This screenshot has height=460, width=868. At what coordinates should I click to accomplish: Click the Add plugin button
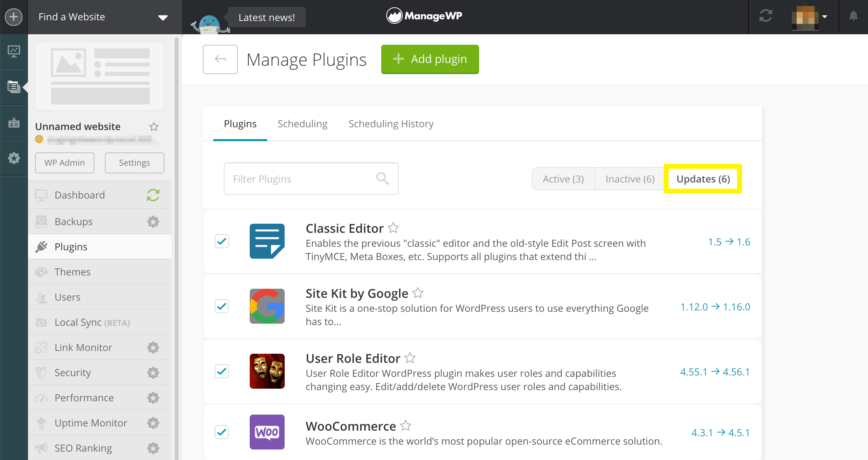tap(430, 59)
